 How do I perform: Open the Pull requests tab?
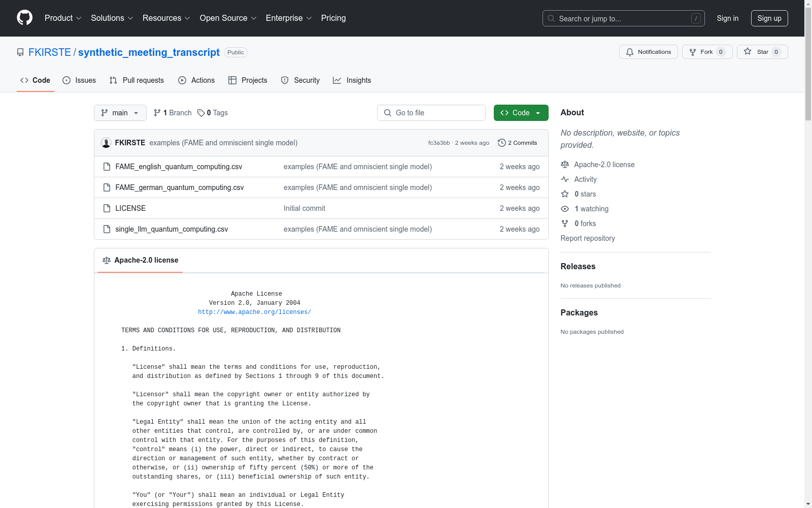(137, 80)
